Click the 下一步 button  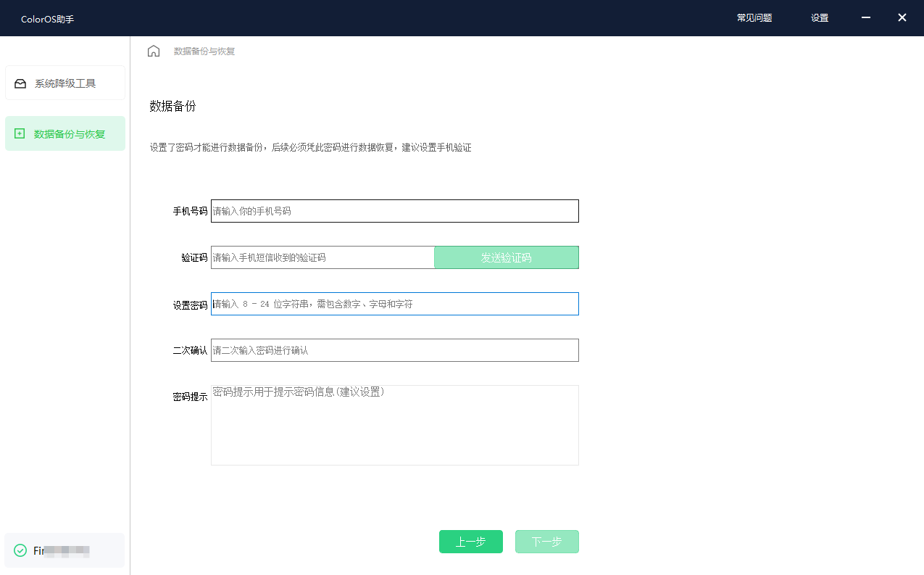[546, 542]
